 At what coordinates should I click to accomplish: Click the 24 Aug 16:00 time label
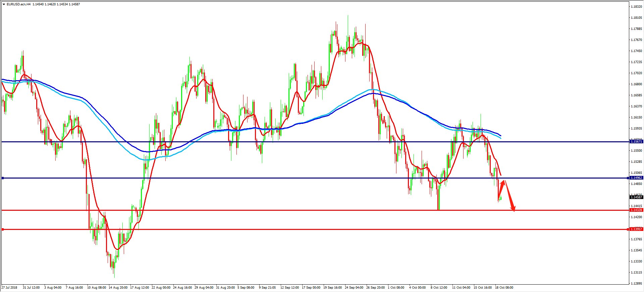point(182,288)
